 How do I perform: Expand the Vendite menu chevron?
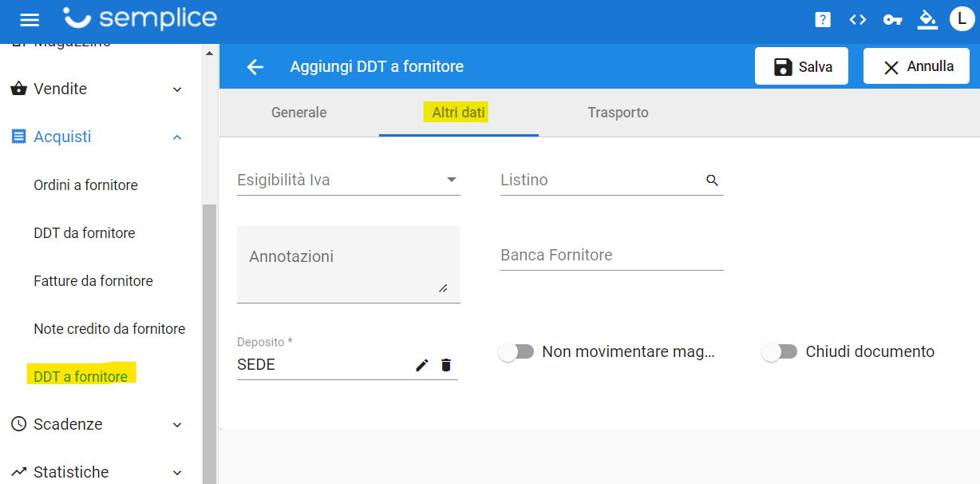tap(177, 89)
